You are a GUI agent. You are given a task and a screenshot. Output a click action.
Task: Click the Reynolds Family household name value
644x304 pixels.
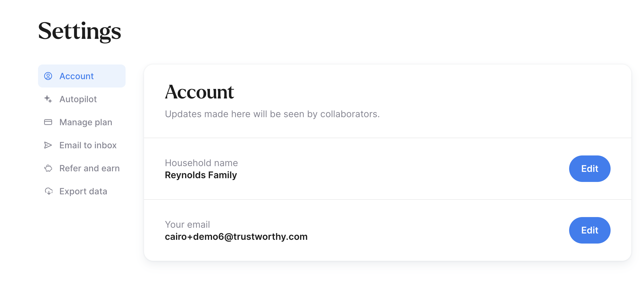point(201,175)
